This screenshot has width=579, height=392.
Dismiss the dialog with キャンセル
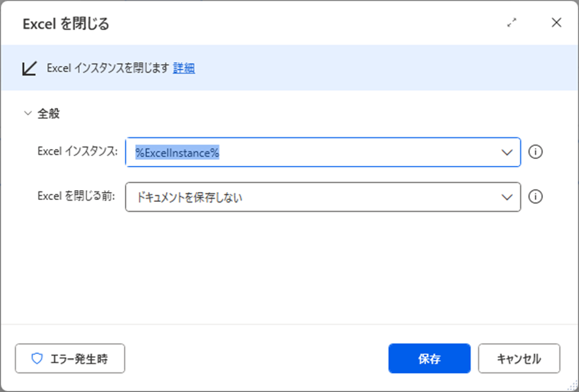click(x=518, y=358)
